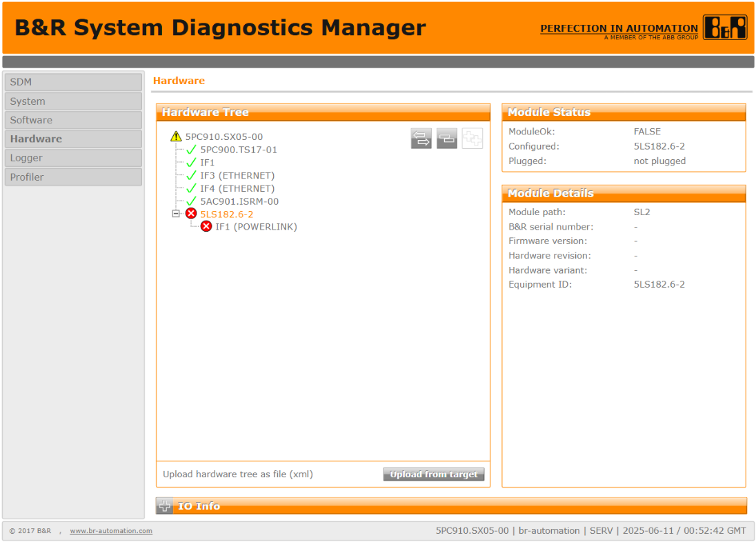Select the 5PC910.SX05-00 root node label in the tree

coord(224,137)
